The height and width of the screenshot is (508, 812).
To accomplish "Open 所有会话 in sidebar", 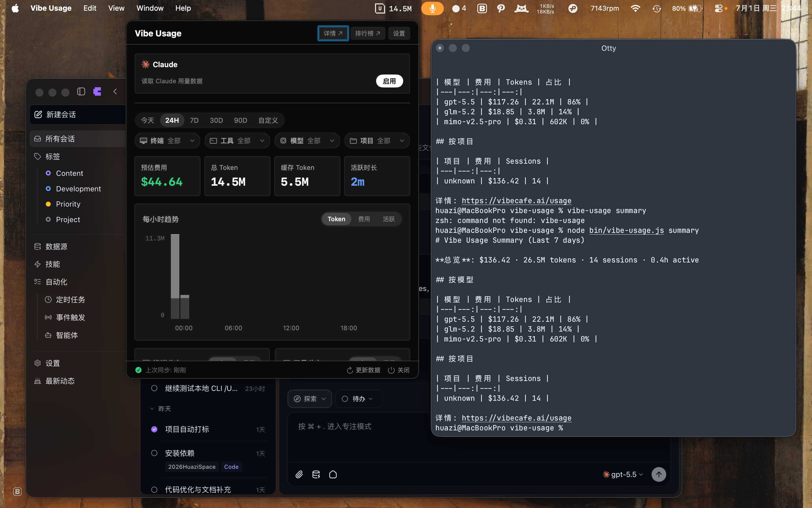I will pos(78,139).
